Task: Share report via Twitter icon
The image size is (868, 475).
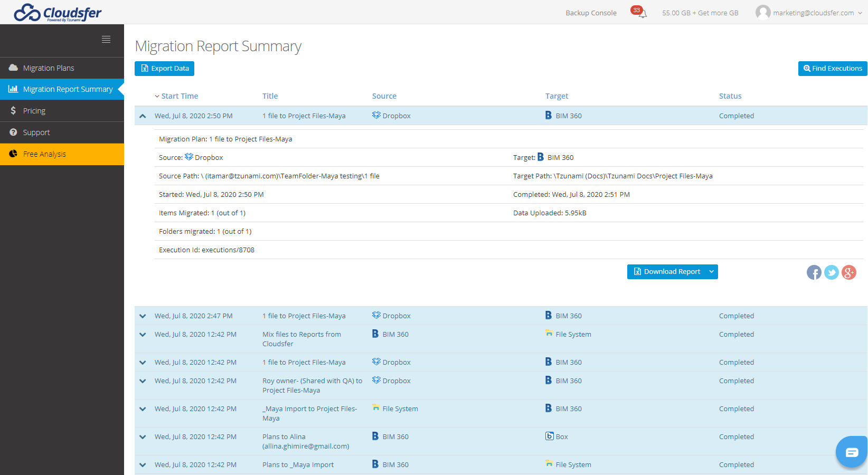Action: tap(831, 272)
